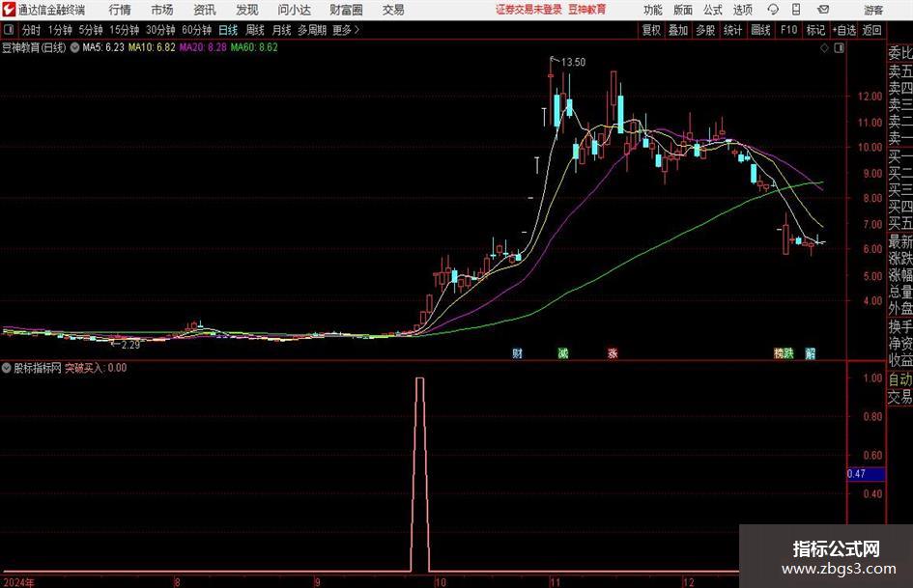Viewport: 913px width, 588px height.
Task: Open 多周期 multi-period view
Action: click(311, 30)
